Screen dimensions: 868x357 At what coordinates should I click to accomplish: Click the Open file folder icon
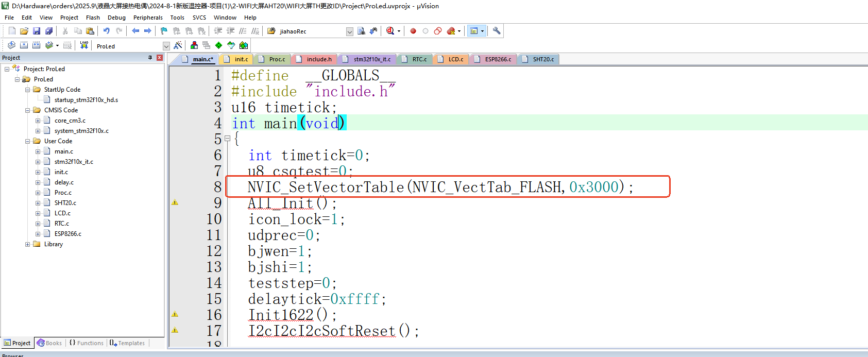24,31
